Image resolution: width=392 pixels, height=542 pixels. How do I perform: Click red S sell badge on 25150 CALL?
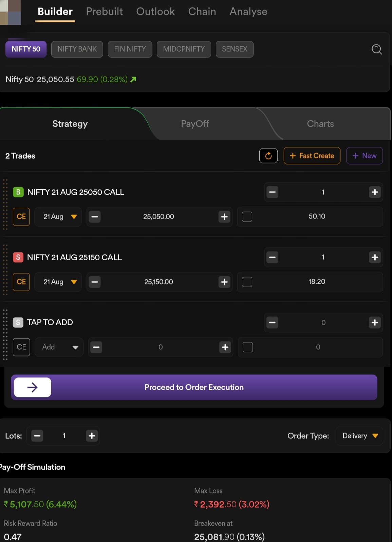[x=18, y=257]
